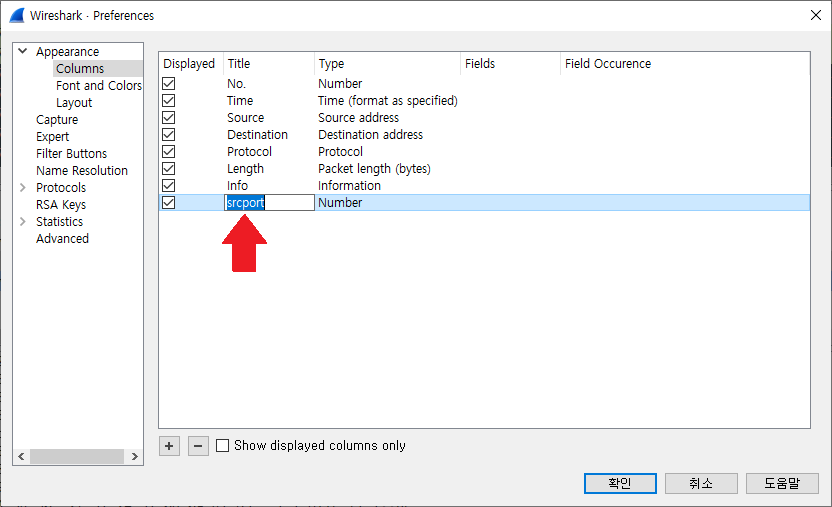Viewport: 832px width, 507px height.
Task: Enable Show displayed columns only
Action: [x=222, y=445]
